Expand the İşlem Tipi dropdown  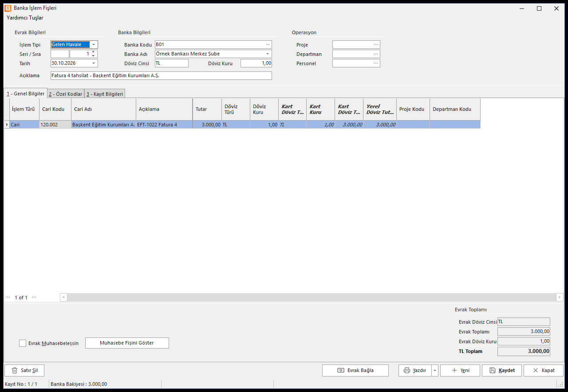pyautogui.click(x=94, y=45)
